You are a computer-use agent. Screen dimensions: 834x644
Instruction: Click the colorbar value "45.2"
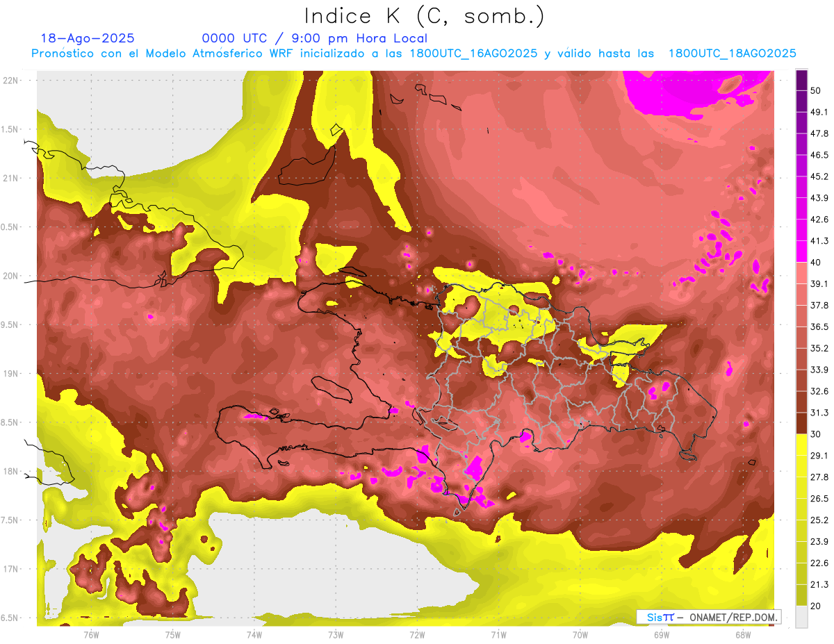[819, 176]
